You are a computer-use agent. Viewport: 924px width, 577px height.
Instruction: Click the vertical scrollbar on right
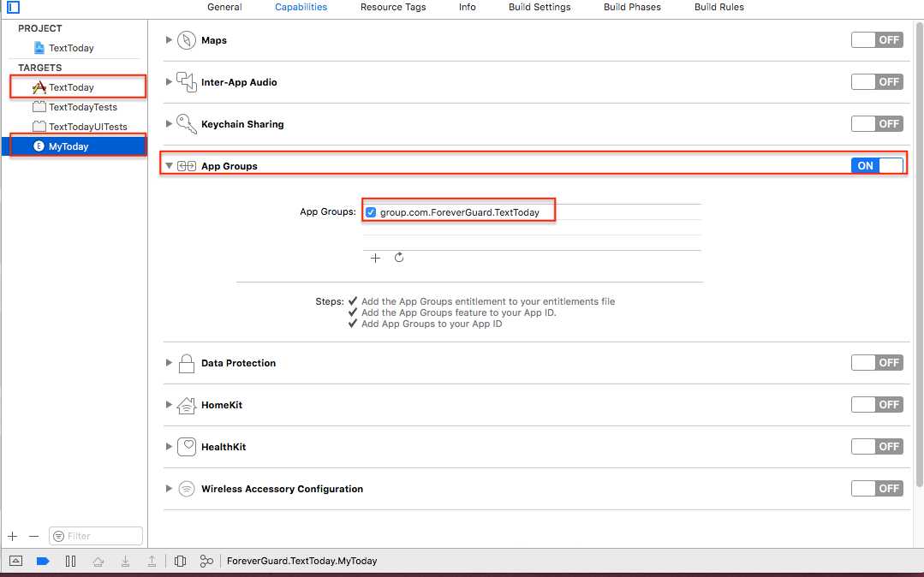click(919, 253)
